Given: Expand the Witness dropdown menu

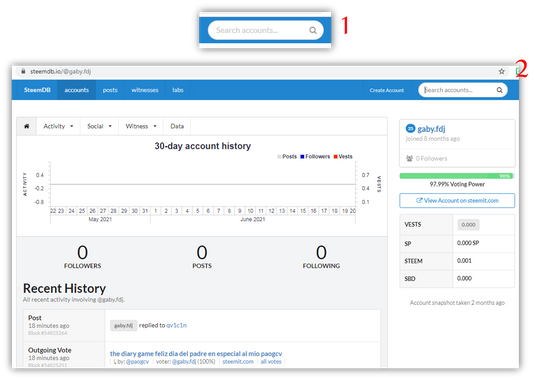Looking at the screenshot, I should coord(141,126).
